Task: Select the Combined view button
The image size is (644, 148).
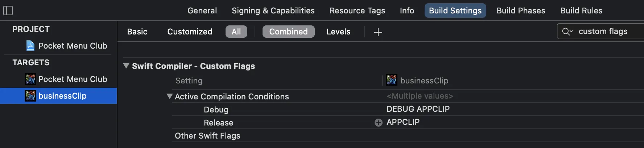Action: 288,32
